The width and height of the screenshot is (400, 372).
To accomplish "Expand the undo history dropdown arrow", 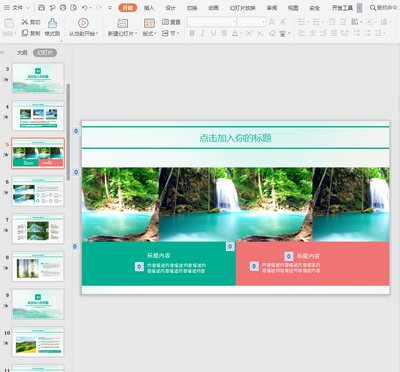I will pyautogui.click(x=90, y=8).
